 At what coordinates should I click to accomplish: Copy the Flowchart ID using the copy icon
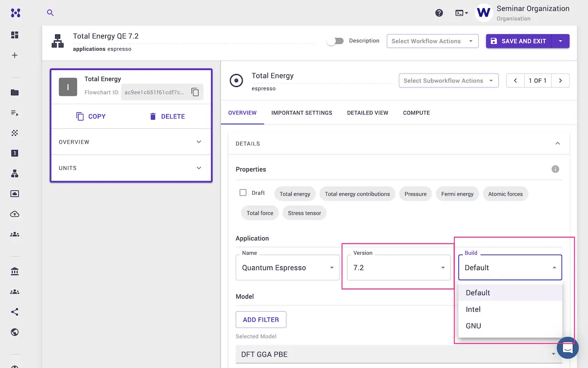pos(195,92)
